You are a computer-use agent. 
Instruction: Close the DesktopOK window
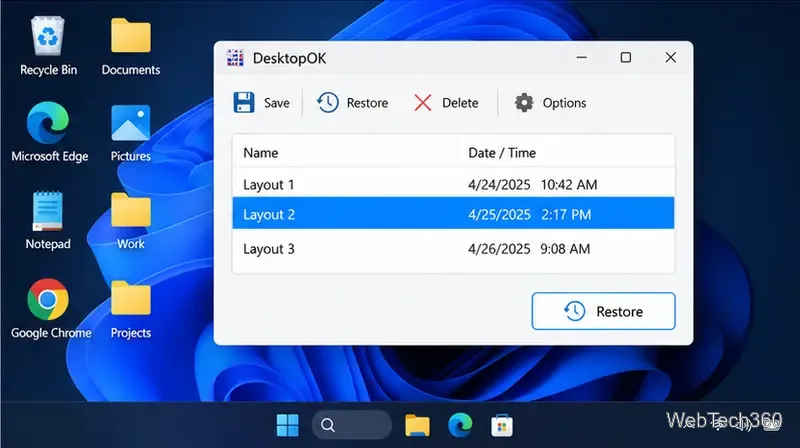pyautogui.click(x=670, y=58)
